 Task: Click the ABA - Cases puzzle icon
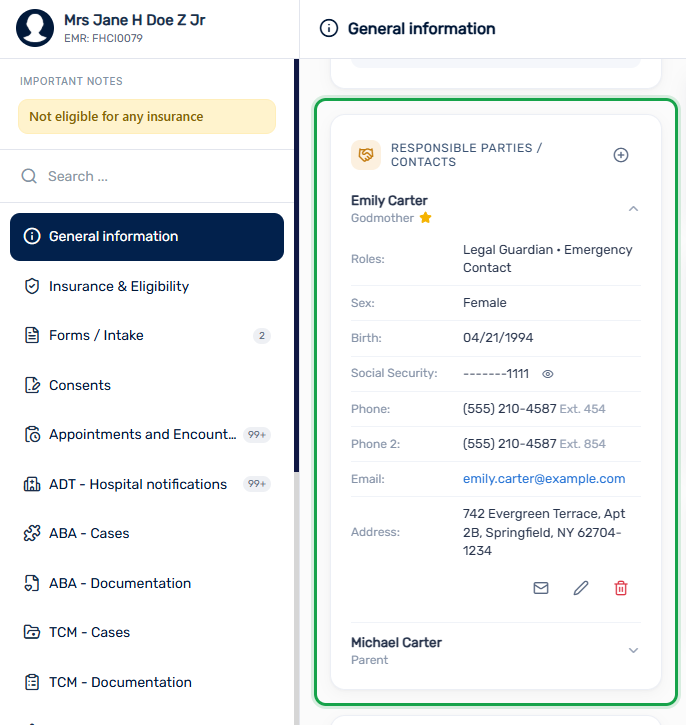32,533
